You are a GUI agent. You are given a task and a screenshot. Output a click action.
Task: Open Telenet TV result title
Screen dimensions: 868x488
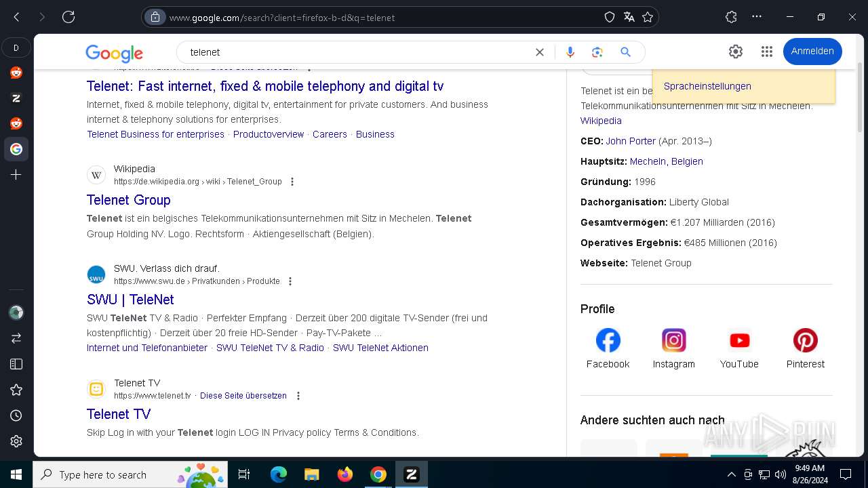119,414
